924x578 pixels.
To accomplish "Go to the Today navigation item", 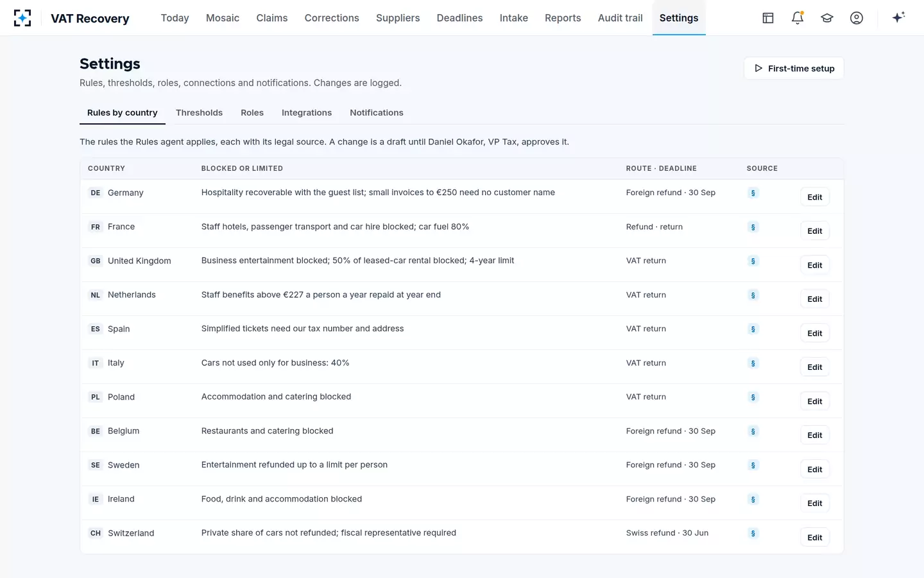I will (x=175, y=18).
